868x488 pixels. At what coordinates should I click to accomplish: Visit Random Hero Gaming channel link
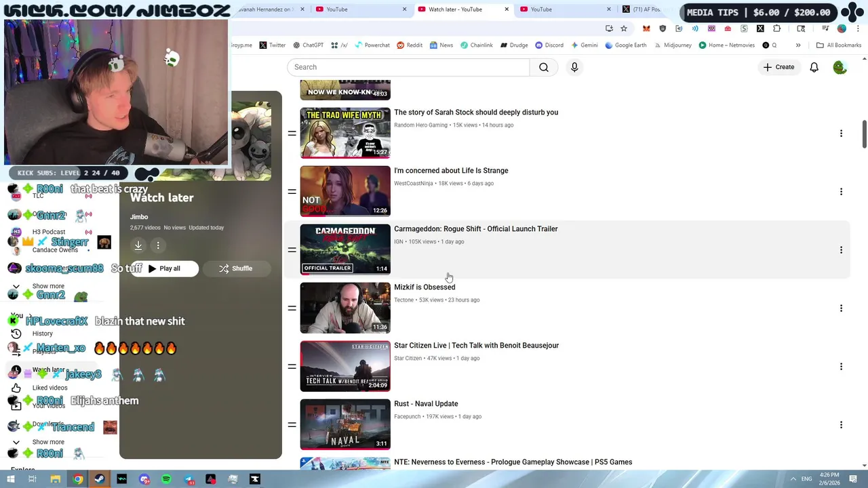[x=420, y=125]
